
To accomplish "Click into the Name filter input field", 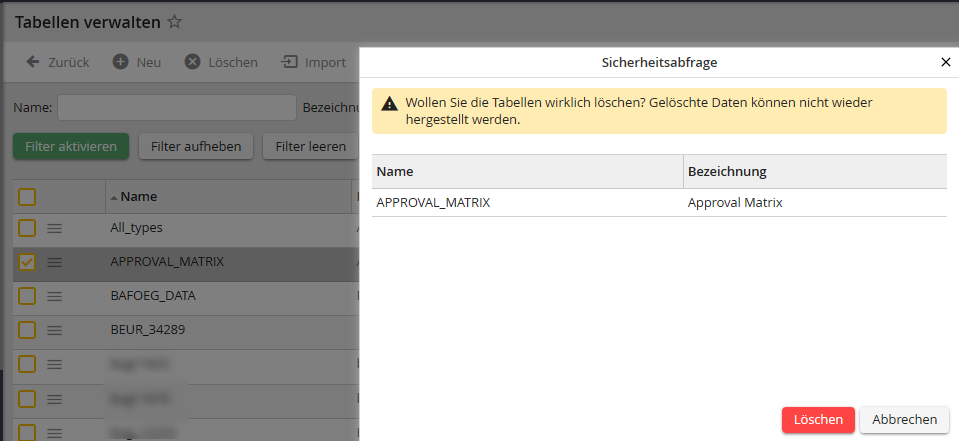I will [x=176, y=107].
